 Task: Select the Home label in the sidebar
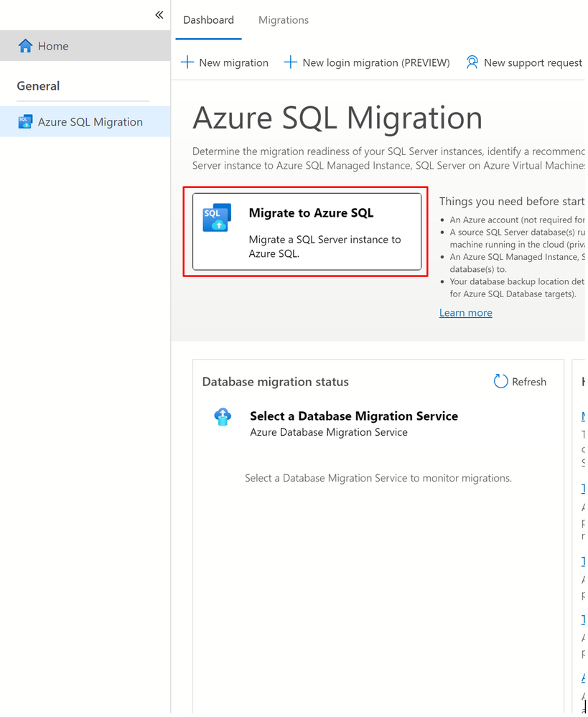coord(53,46)
